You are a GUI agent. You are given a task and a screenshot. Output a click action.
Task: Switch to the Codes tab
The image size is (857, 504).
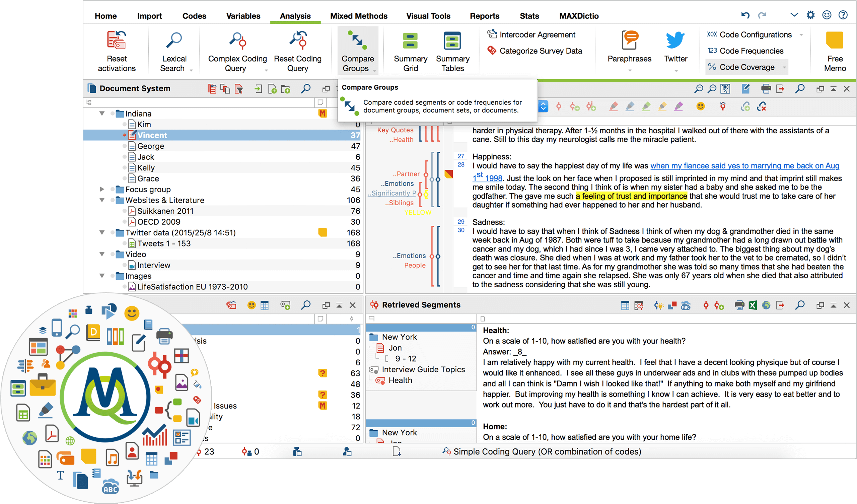pyautogui.click(x=194, y=16)
